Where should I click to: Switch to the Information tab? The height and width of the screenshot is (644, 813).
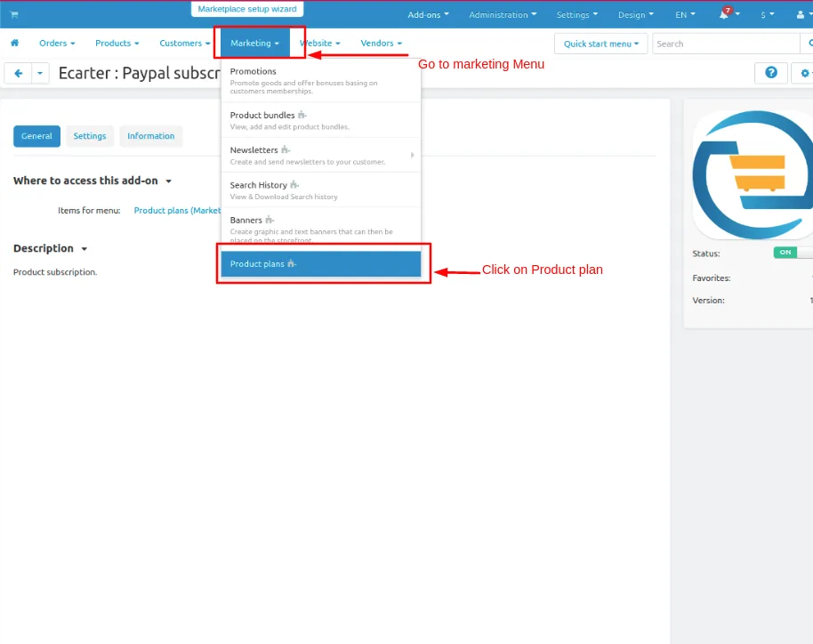click(151, 136)
